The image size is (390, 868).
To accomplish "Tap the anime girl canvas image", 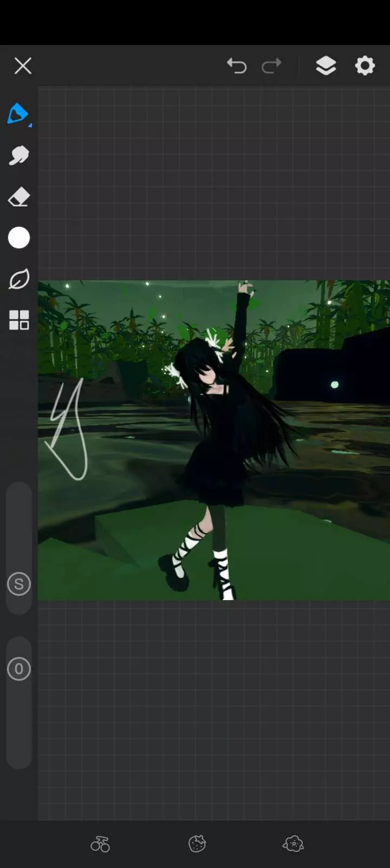I will [214, 440].
